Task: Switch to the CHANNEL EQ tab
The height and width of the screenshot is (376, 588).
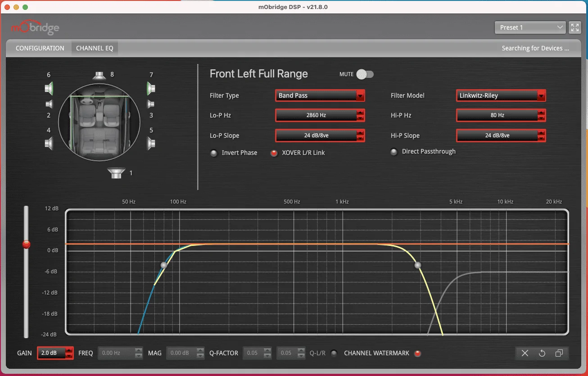Action: tap(95, 48)
